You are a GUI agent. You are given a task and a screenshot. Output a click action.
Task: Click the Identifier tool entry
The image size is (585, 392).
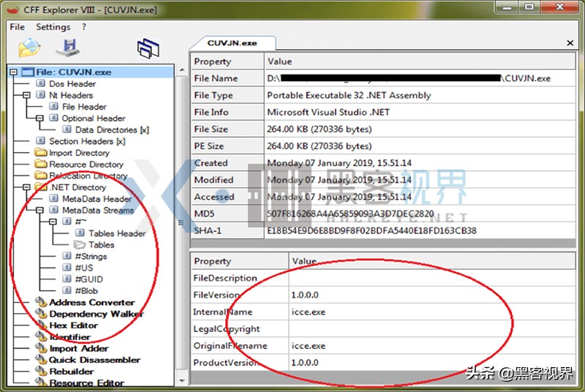pos(69,337)
